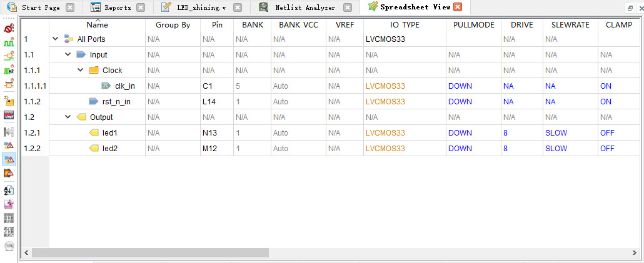Click the define group folder icon in left toolbar
This screenshot has height=263, width=644.
[9, 101]
